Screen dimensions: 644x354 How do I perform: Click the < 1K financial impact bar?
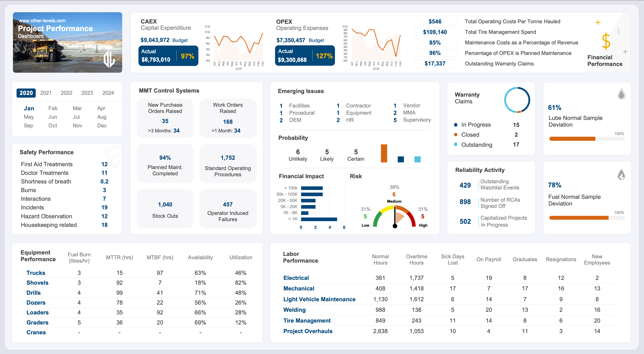[319, 219]
